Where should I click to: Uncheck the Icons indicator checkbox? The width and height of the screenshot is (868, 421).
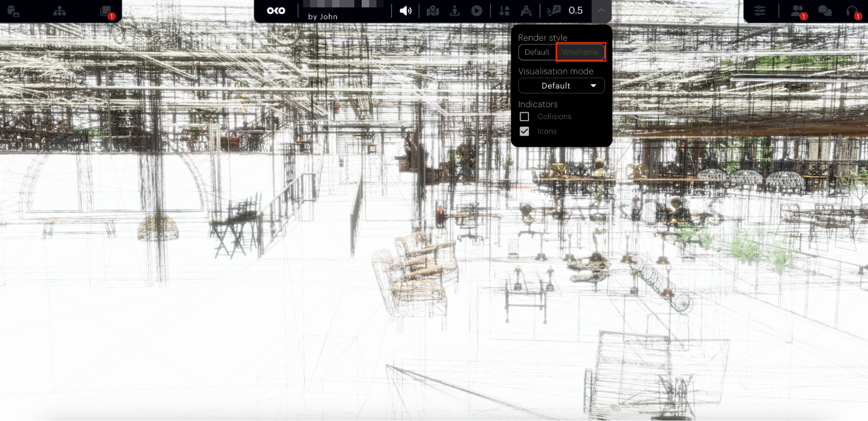[525, 132]
